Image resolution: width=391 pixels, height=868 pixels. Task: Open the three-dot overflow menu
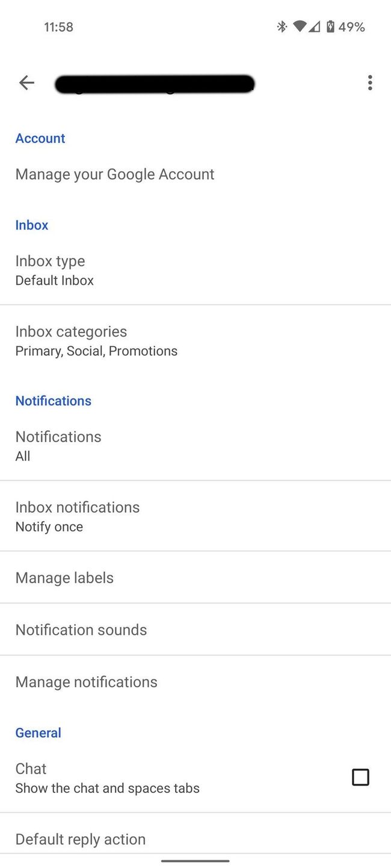369,83
